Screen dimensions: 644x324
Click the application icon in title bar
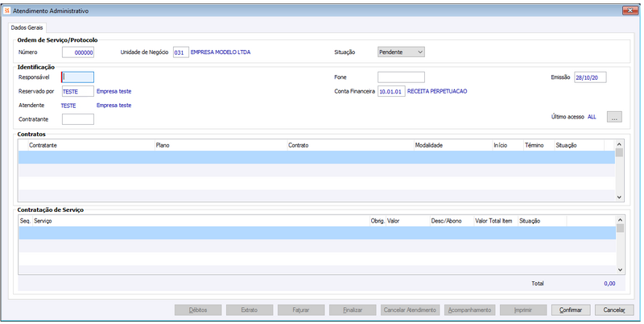[x=7, y=10]
